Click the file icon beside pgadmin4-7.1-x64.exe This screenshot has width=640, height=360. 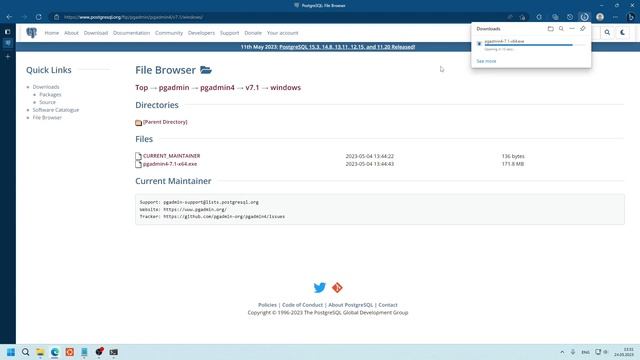(139, 164)
